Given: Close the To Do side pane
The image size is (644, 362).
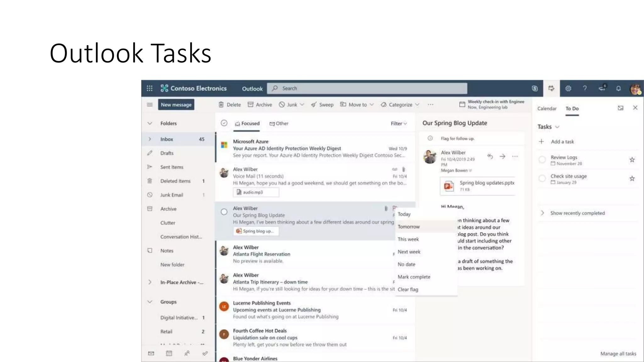Looking at the screenshot, I should coord(635,108).
